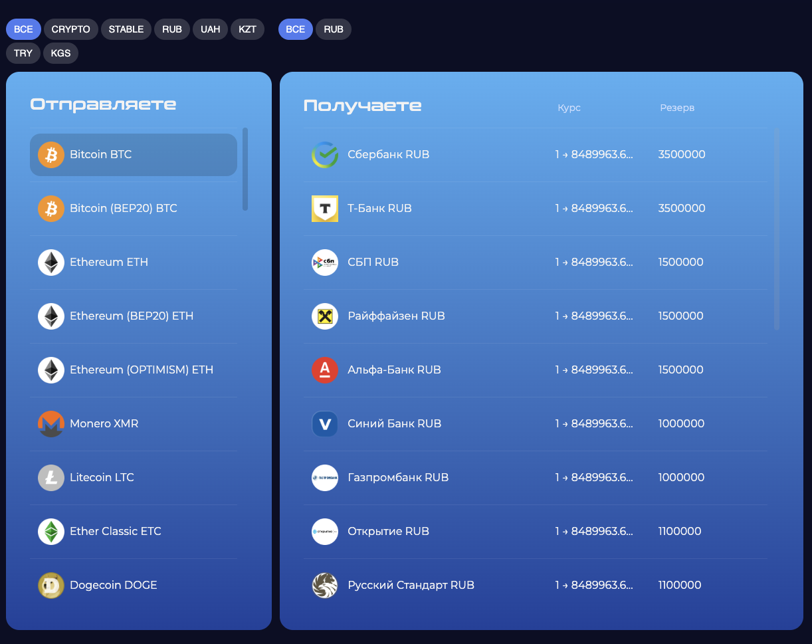
Task: Select the Bitcoin (BEP20) BTC coin icon
Action: pos(51,209)
